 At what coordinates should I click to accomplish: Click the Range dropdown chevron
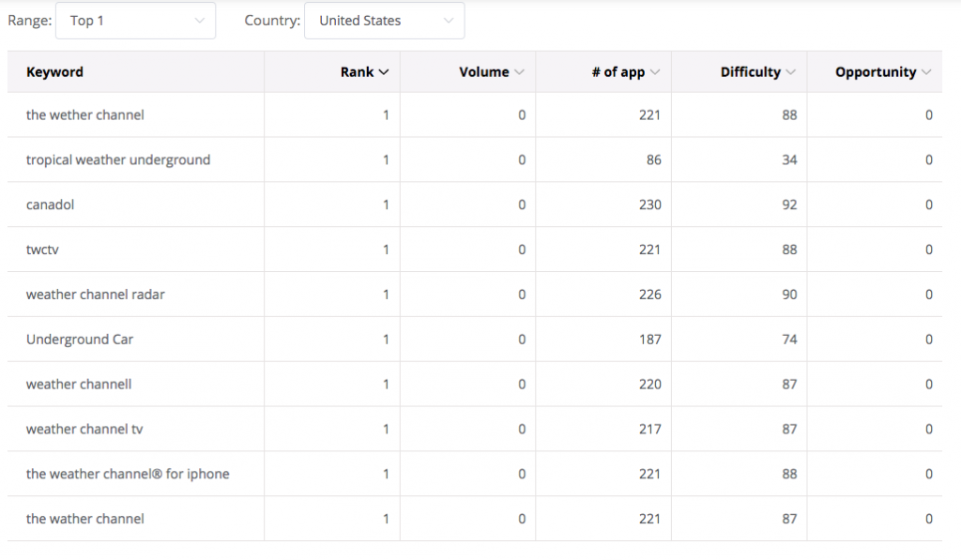click(200, 21)
